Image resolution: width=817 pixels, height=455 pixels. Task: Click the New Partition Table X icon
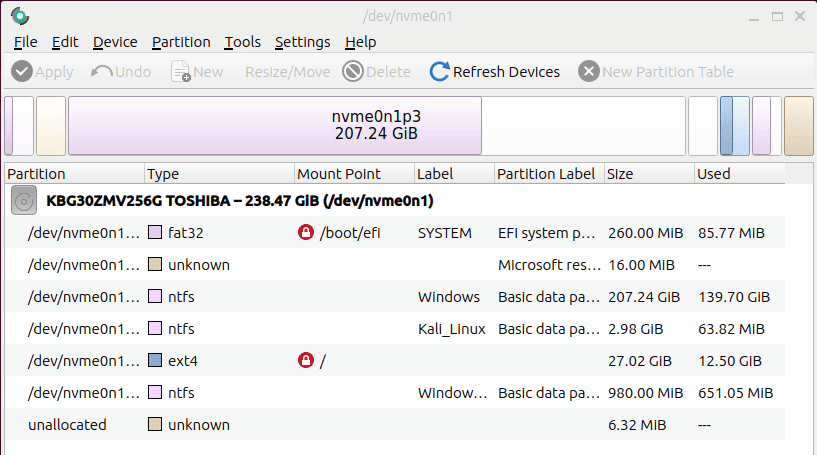click(x=589, y=71)
